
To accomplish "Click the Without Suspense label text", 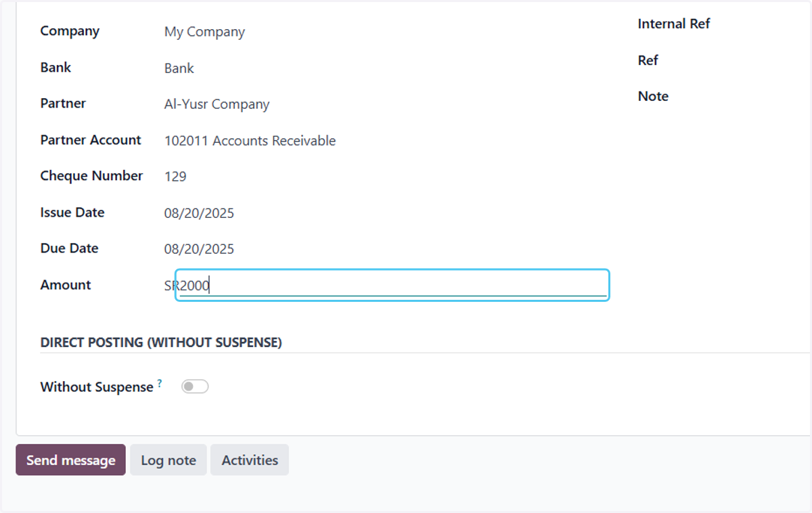I will [97, 387].
